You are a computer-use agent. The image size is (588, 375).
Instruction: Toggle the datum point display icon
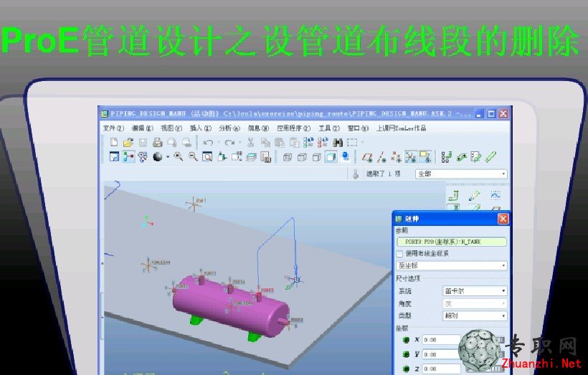click(x=397, y=157)
